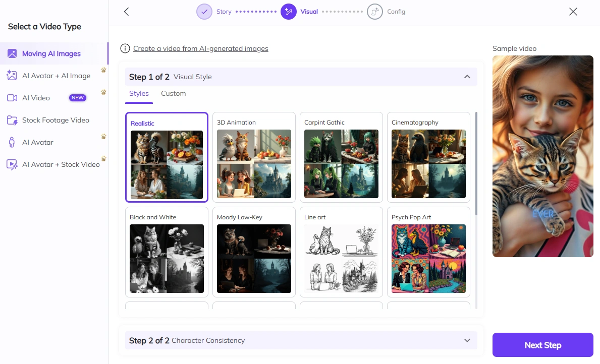Click the Story step checkmark icon

coord(204,12)
